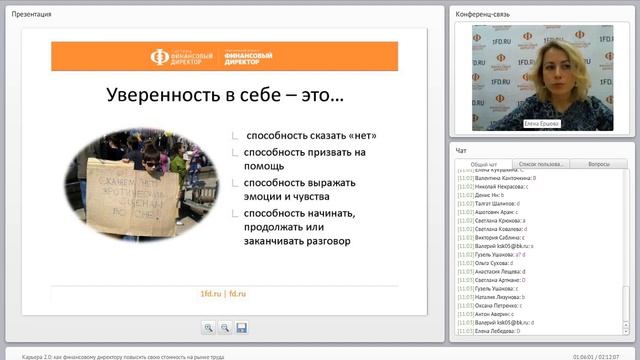The image size is (640, 360).
Task: Click bullet способность призвать на помощь
Action: coord(305,159)
